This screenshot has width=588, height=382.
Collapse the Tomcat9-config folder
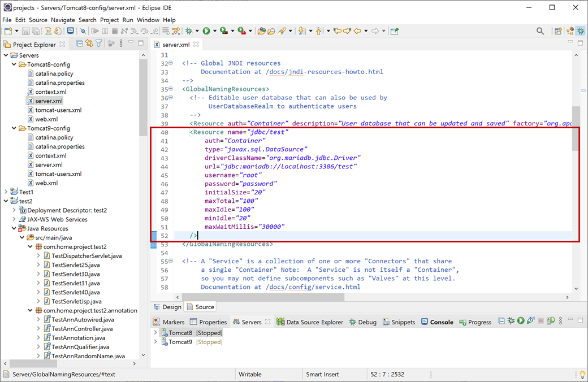[x=14, y=128]
